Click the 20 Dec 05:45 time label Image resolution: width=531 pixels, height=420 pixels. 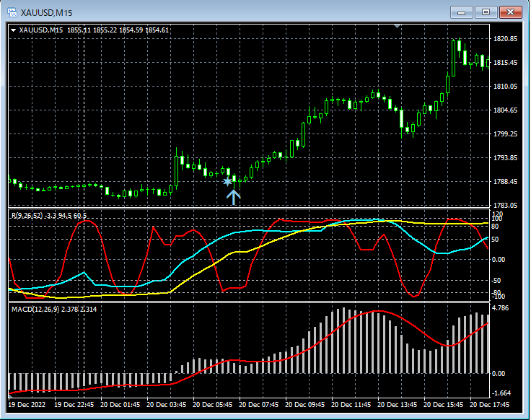coord(213,405)
